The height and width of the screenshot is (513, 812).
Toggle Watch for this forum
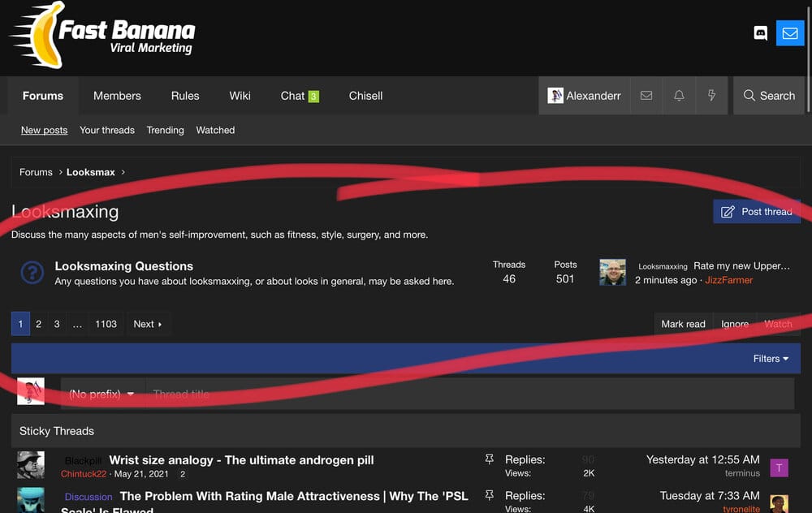coord(778,324)
